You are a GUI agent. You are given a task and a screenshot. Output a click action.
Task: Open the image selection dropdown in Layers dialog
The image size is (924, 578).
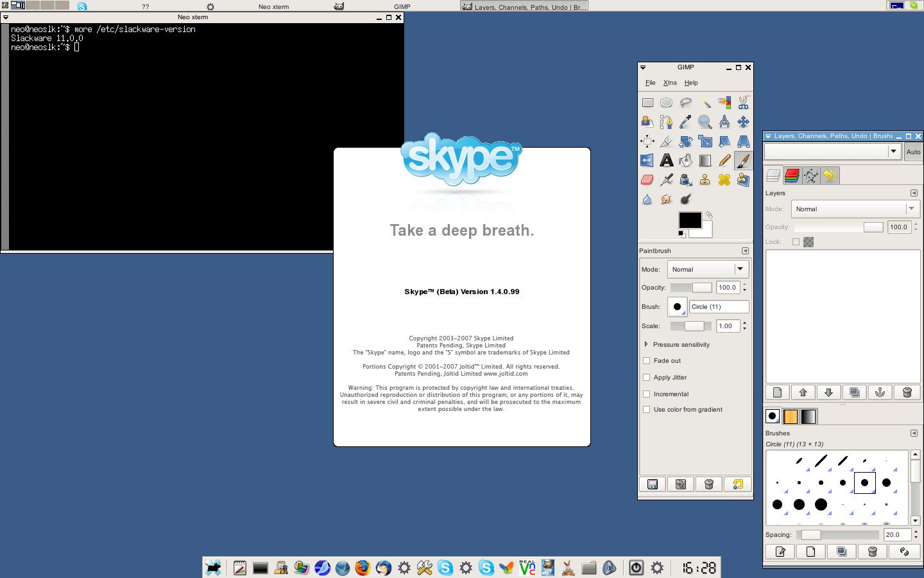click(x=832, y=152)
